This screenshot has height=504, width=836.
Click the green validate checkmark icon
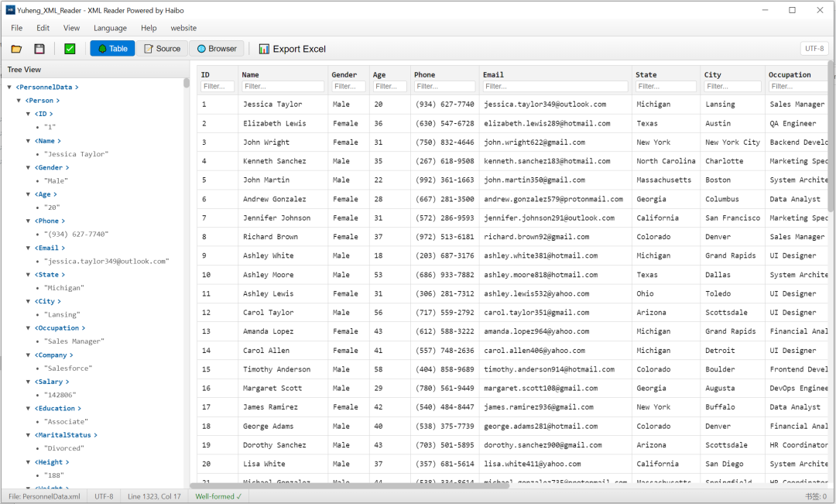pos(70,49)
